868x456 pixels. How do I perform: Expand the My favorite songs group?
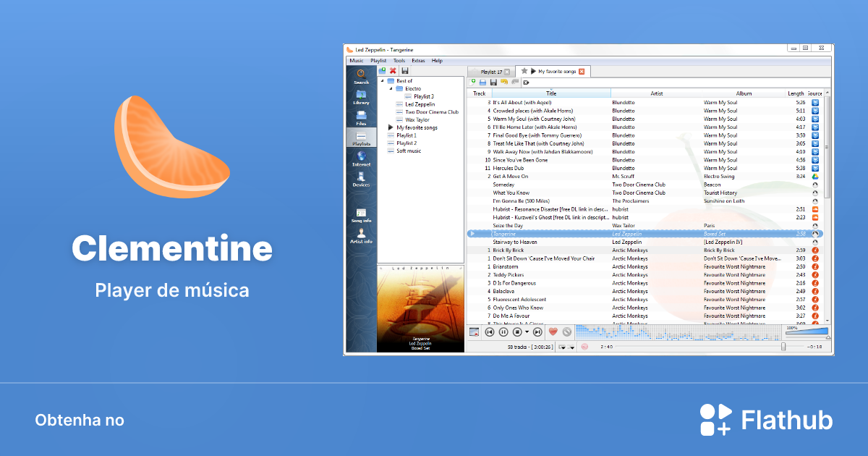pos(390,127)
